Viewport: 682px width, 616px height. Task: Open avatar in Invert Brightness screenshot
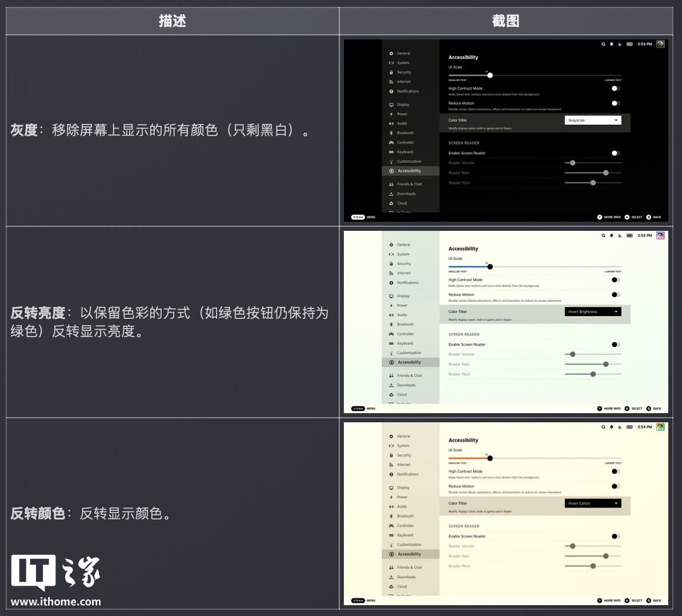(x=660, y=235)
